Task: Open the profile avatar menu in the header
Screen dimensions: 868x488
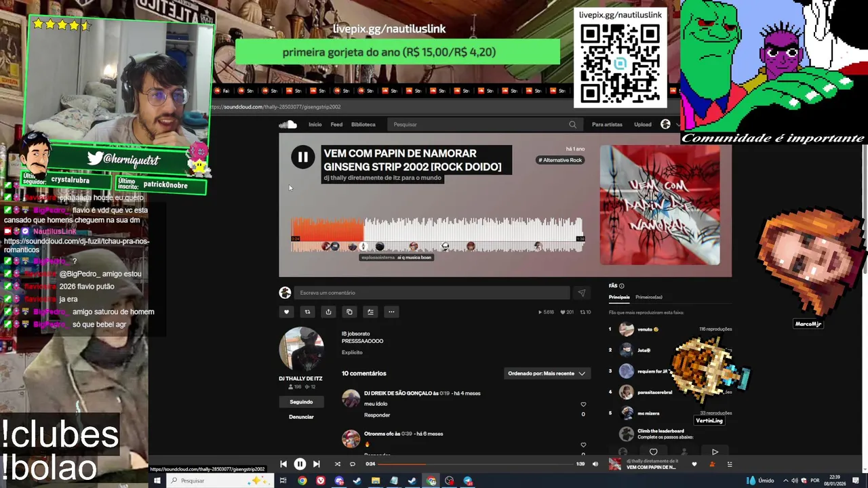Action: point(665,124)
